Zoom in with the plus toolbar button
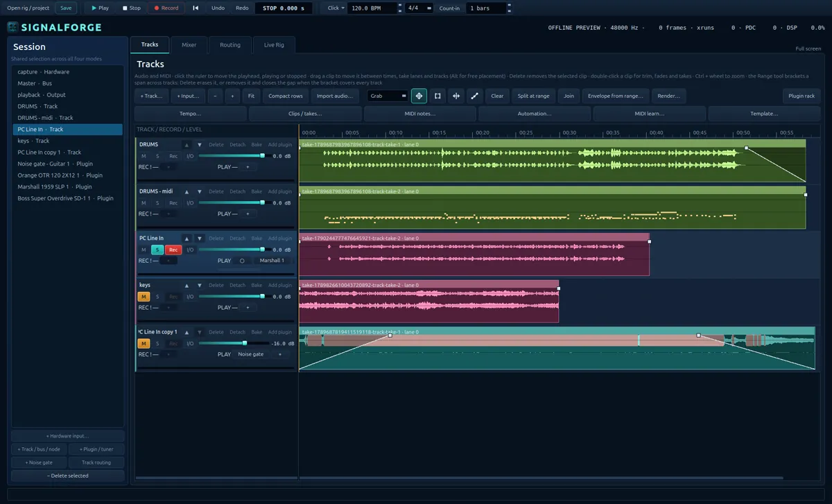 click(x=232, y=96)
